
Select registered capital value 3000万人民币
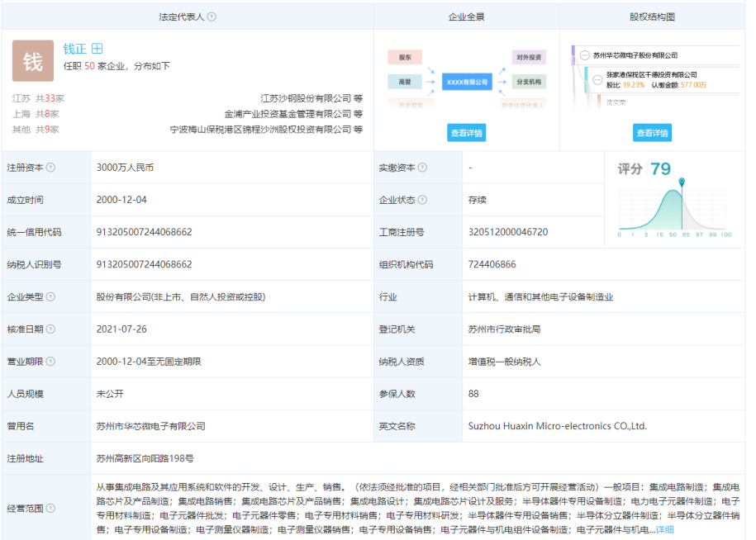125,168
